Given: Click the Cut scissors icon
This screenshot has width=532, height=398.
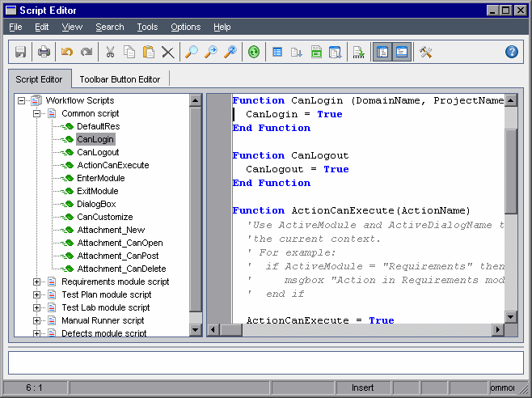Looking at the screenshot, I should click(x=111, y=52).
